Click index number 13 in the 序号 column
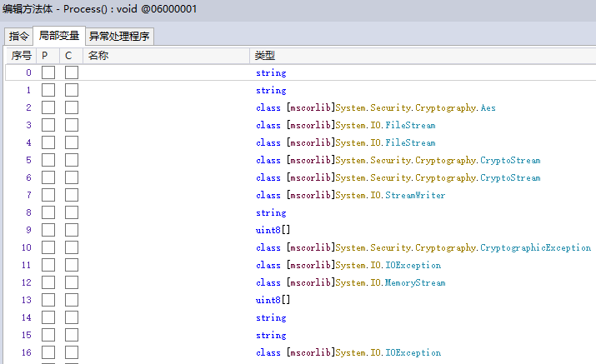The width and height of the screenshot is (596, 364). (26, 300)
